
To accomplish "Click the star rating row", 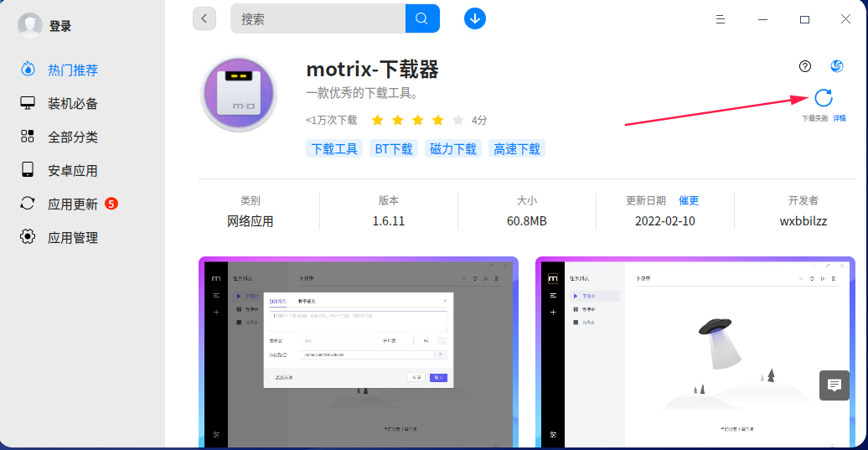I will (x=418, y=120).
